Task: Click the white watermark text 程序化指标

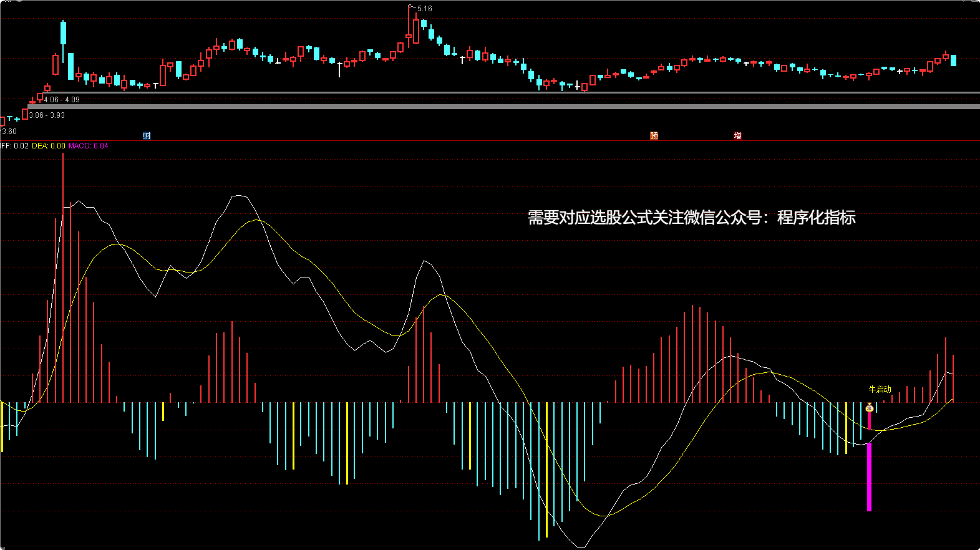Action: pos(816,218)
